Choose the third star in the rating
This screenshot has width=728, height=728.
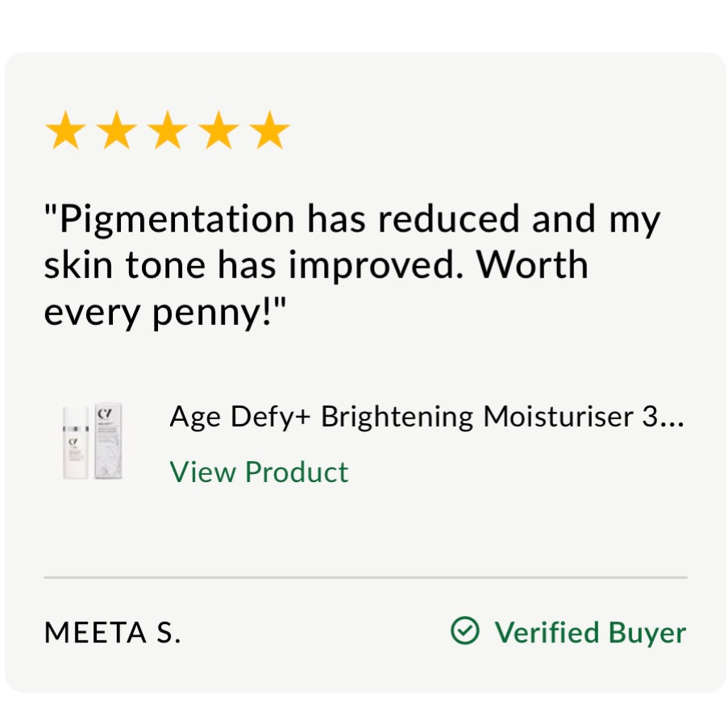click(168, 130)
